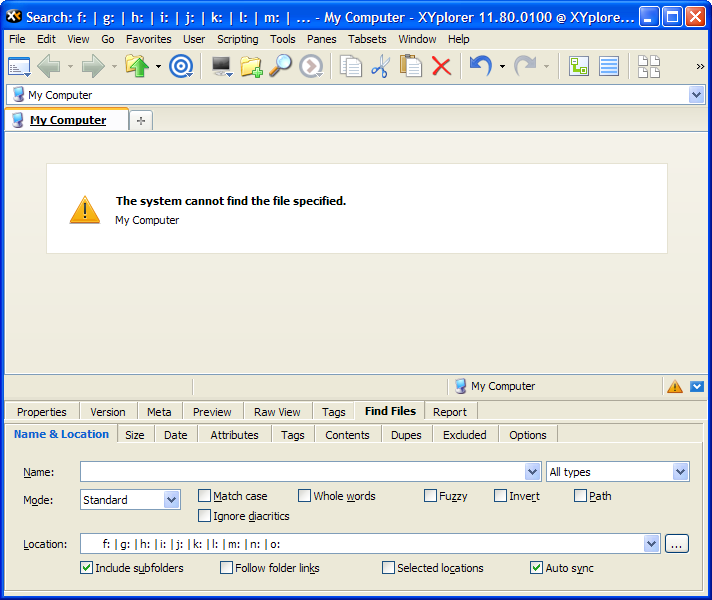Click the Name search input field
Image resolution: width=712 pixels, height=600 pixels.
coord(302,472)
